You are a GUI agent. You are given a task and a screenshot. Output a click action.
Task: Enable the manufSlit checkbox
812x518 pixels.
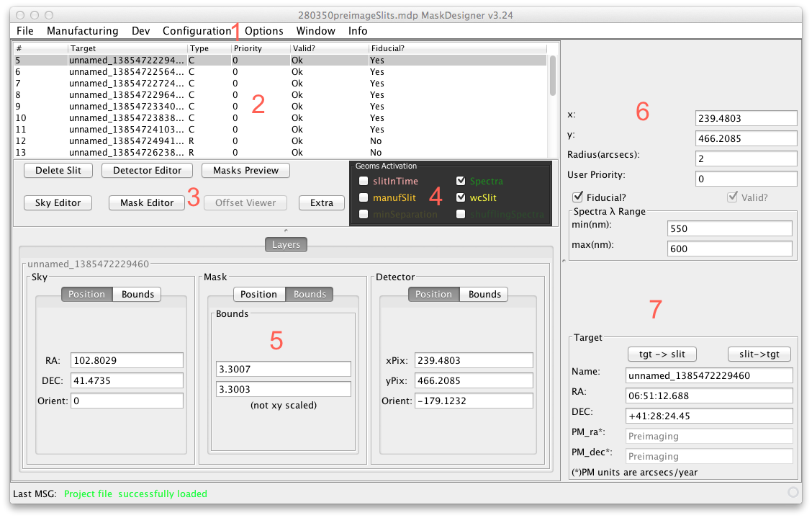[364, 197]
